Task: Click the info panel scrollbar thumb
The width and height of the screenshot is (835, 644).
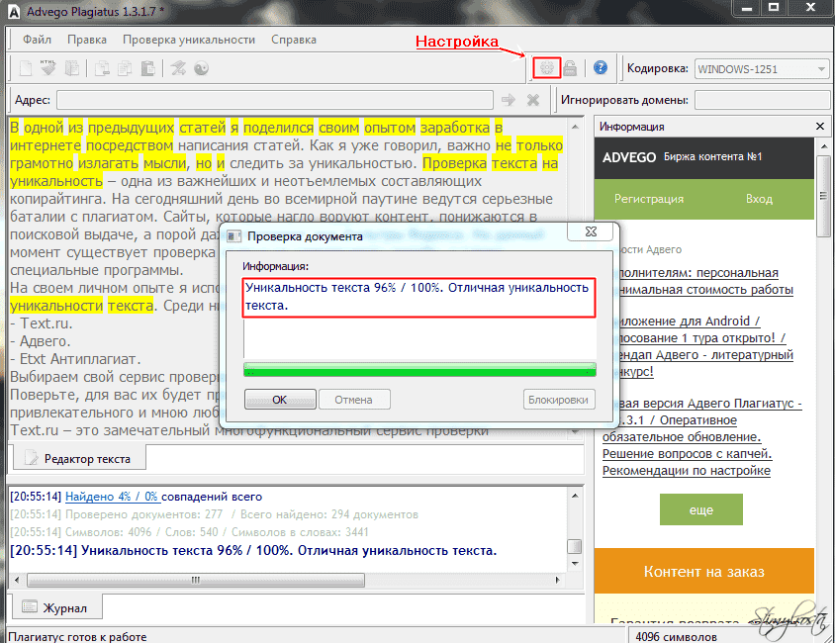Action: [x=823, y=195]
